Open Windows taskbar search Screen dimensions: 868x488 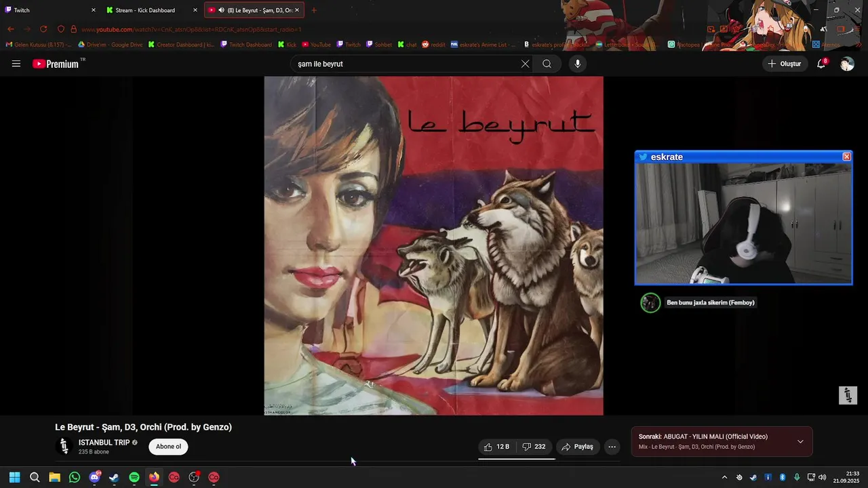pyautogui.click(x=35, y=477)
